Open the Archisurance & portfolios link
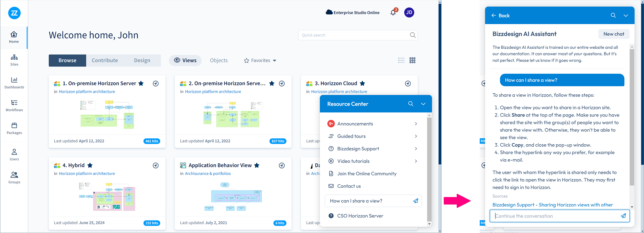Viewport: 644px width, 233px height. [x=208, y=174]
